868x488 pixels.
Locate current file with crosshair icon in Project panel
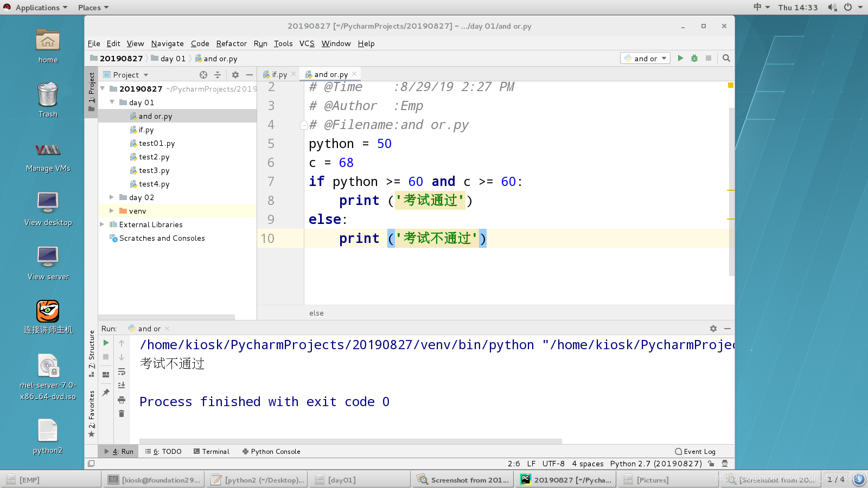pos(203,75)
